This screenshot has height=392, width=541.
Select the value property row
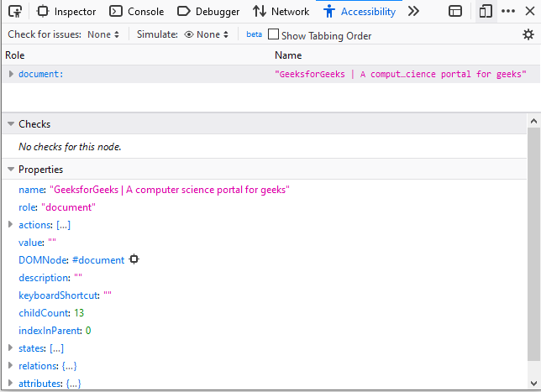click(265, 243)
